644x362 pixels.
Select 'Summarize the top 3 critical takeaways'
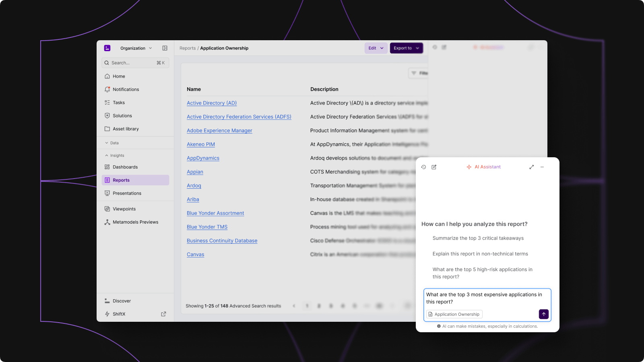click(478, 238)
